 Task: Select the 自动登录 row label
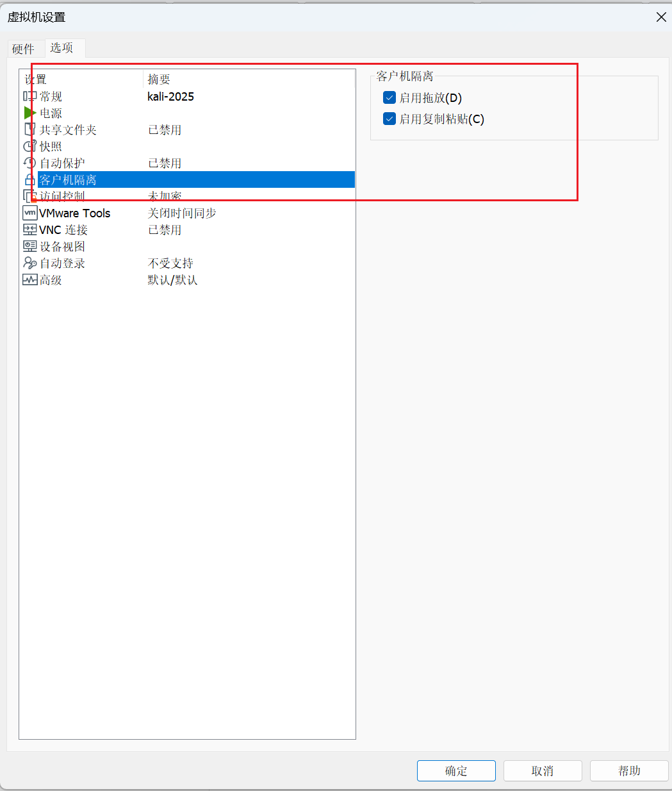coord(62,263)
